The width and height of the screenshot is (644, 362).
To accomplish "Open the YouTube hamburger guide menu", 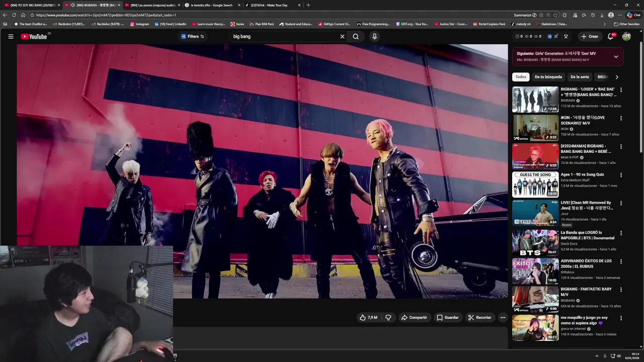I will (11, 36).
